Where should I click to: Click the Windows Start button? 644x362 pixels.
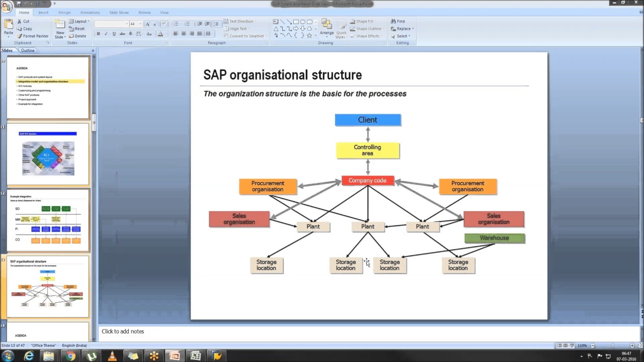click(x=8, y=356)
